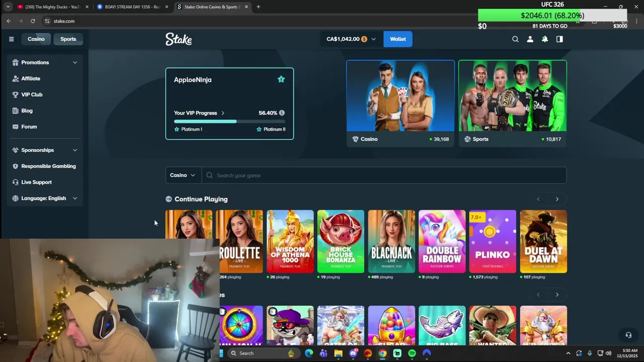The height and width of the screenshot is (362, 644).
Task: Show next Continue Playing games
Action: pyautogui.click(x=557, y=199)
